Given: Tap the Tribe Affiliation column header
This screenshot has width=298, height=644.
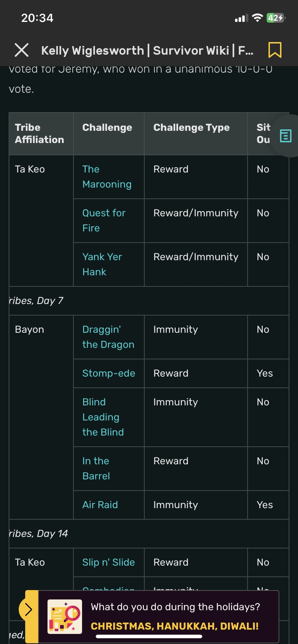Looking at the screenshot, I should [x=40, y=134].
